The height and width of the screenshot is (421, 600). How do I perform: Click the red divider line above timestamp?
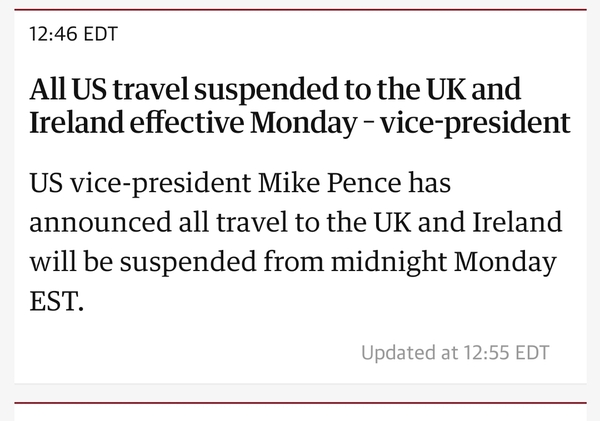(300, 10)
